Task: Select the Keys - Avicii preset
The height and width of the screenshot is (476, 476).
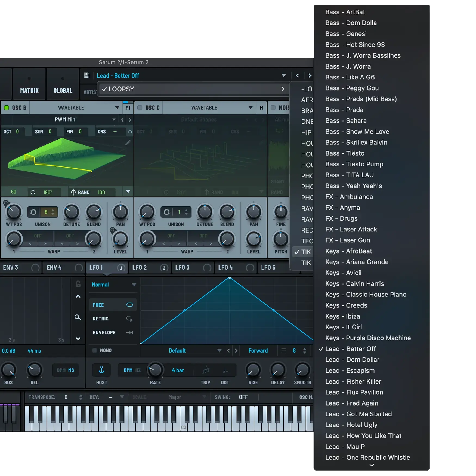Action: [x=343, y=273]
